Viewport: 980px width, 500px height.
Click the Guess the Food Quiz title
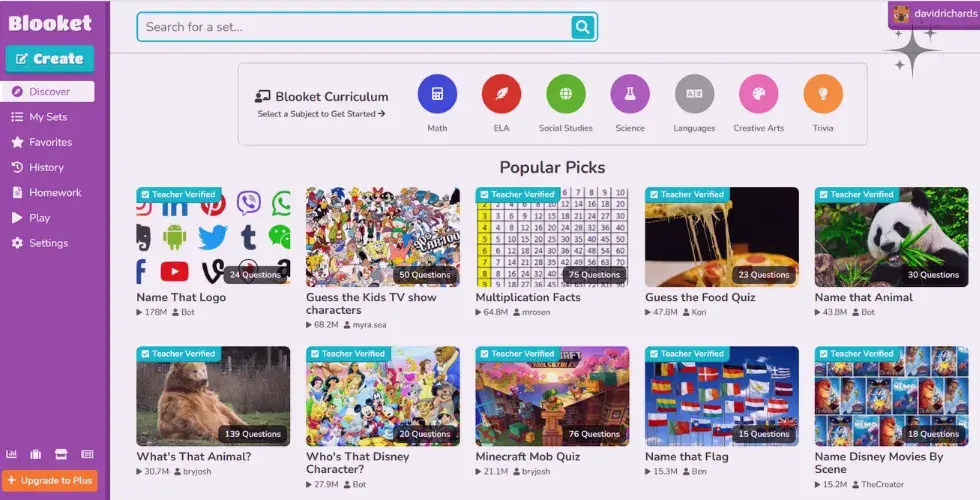click(700, 298)
